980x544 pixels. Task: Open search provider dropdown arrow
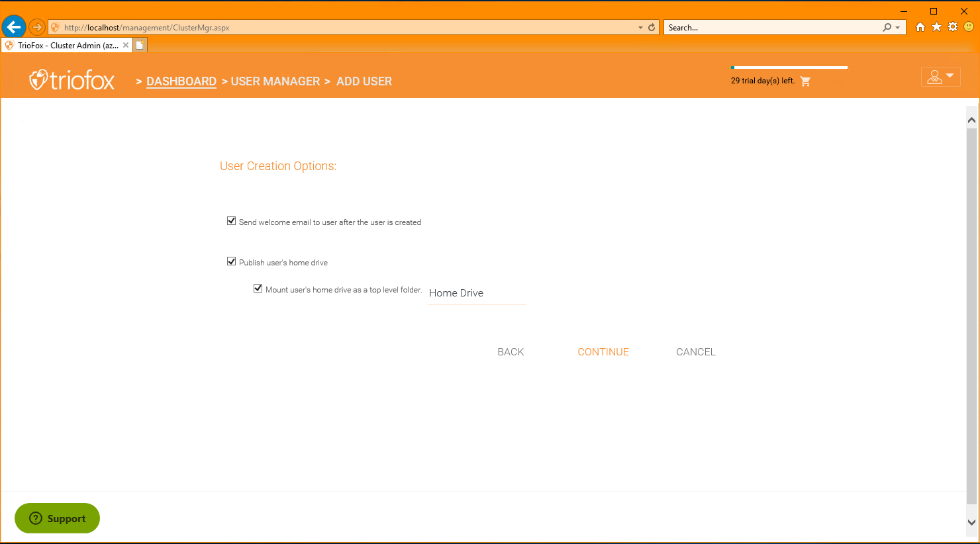tap(897, 28)
